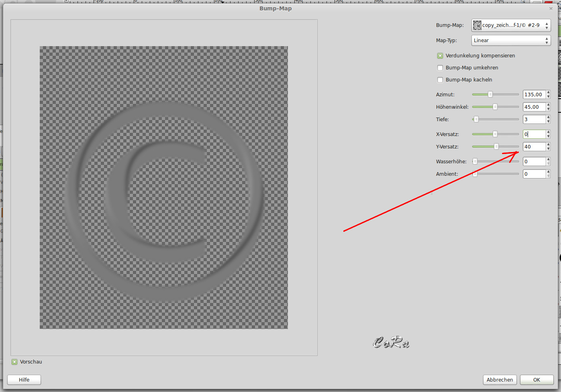Focus the Höhenwinkel value field 45,00
The image size is (561, 392).
point(534,107)
